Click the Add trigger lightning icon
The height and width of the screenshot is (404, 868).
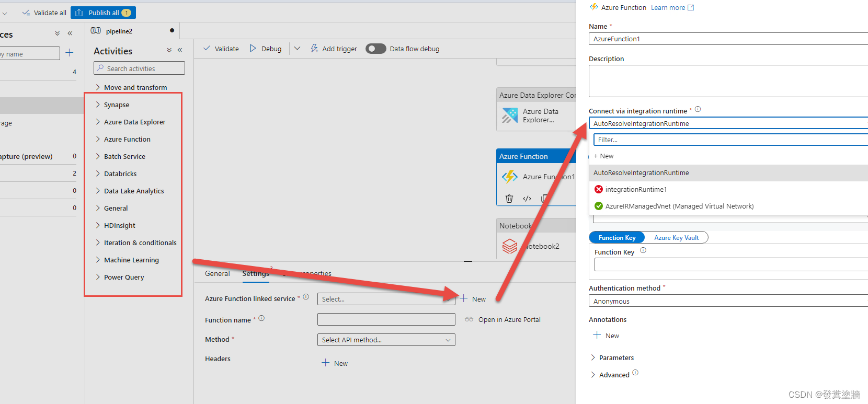[x=314, y=48]
